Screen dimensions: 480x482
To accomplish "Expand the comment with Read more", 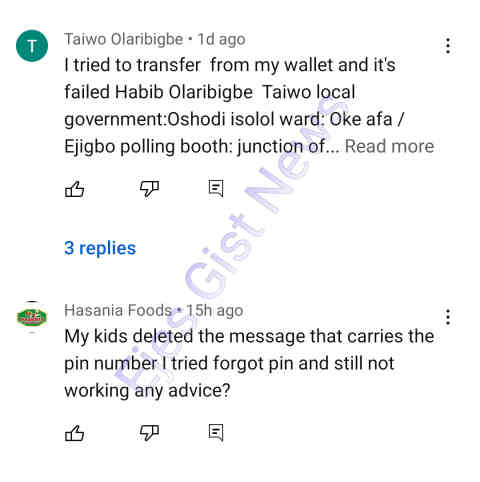I will click(x=389, y=146).
